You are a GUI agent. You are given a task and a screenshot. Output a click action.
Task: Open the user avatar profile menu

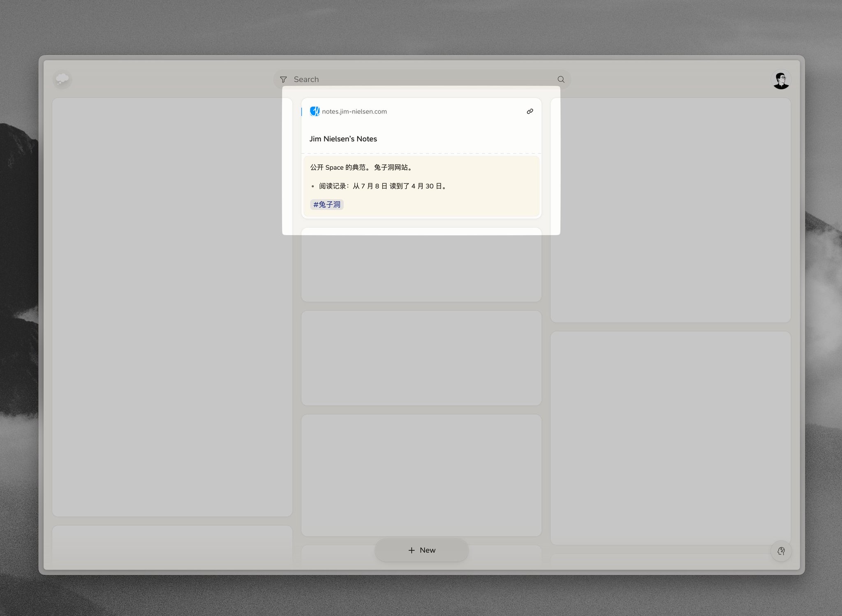(x=780, y=80)
